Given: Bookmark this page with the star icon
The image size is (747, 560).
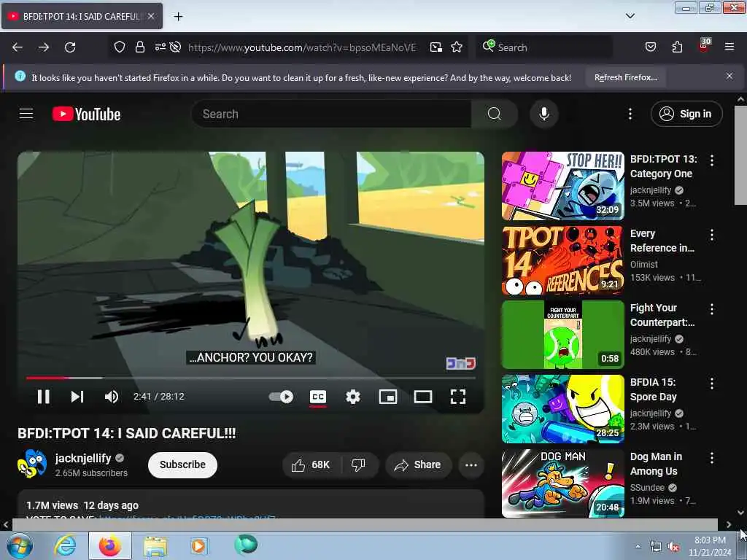Looking at the screenshot, I should click(x=457, y=47).
